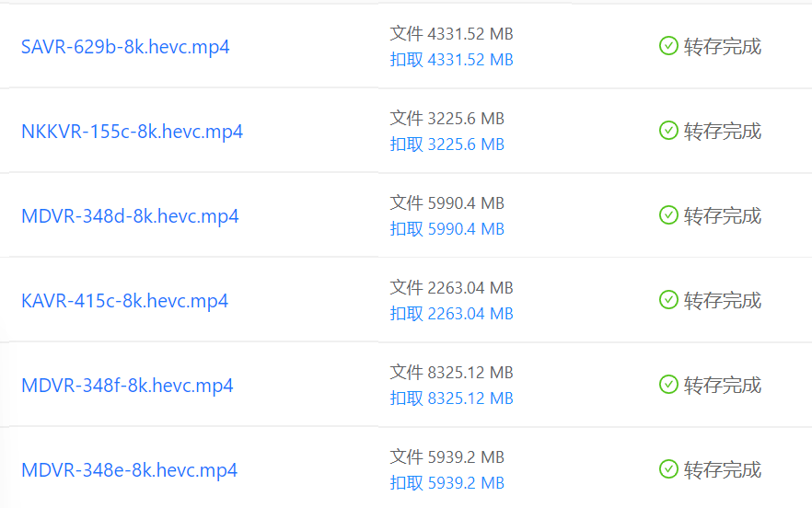Viewport: 812px width, 508px height.
Task: Click the 扣取 4331.52 MB deduction text
Action: [x=451, y=60]
